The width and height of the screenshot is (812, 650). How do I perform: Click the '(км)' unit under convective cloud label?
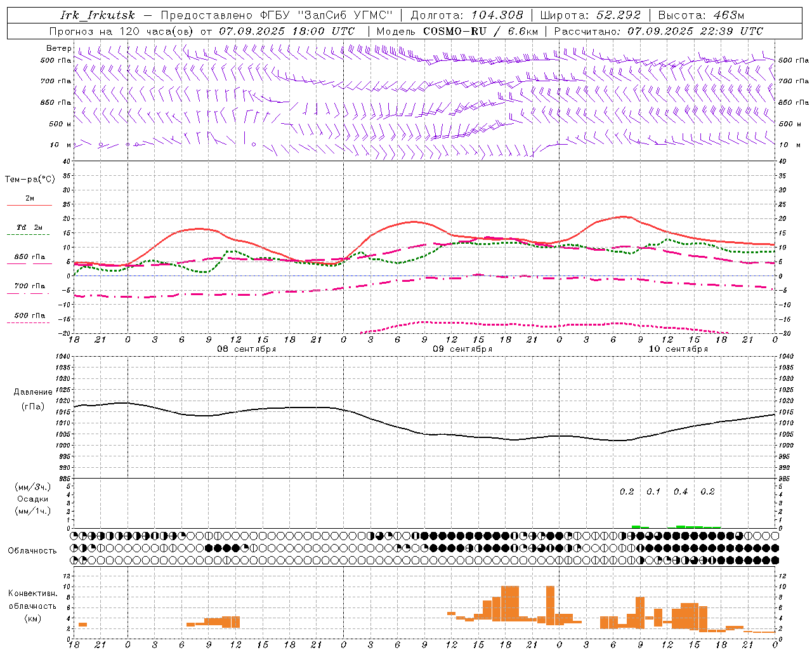coord(33,618)
